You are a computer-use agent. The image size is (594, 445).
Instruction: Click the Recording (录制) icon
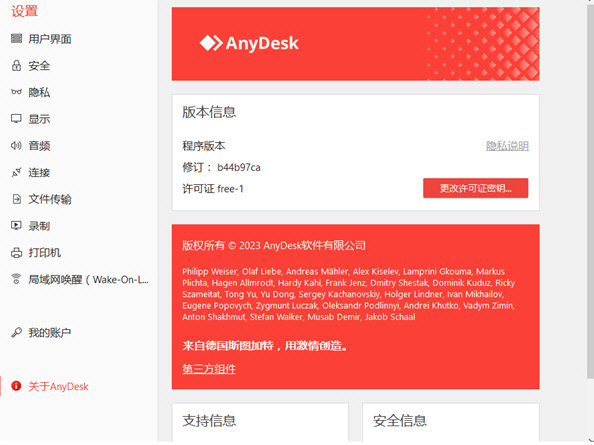coord(16,226)
